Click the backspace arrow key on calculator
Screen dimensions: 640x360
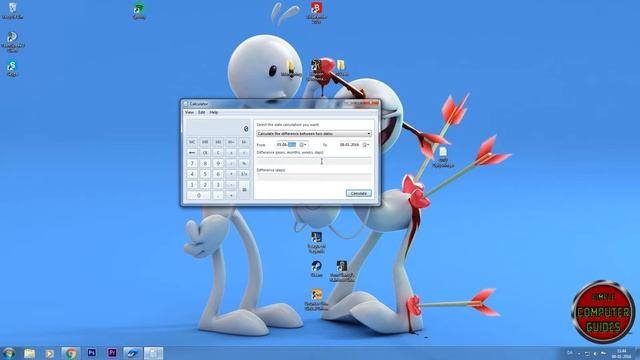192,153
